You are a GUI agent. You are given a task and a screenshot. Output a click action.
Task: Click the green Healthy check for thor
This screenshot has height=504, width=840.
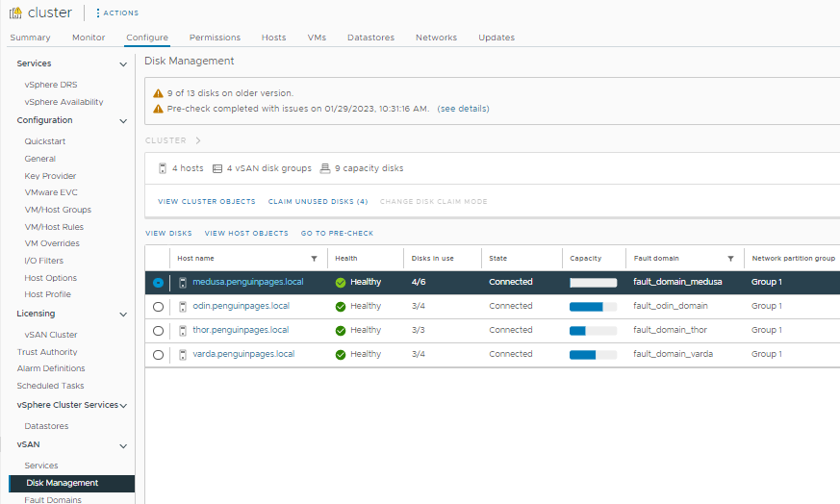[x=341, y=331]
